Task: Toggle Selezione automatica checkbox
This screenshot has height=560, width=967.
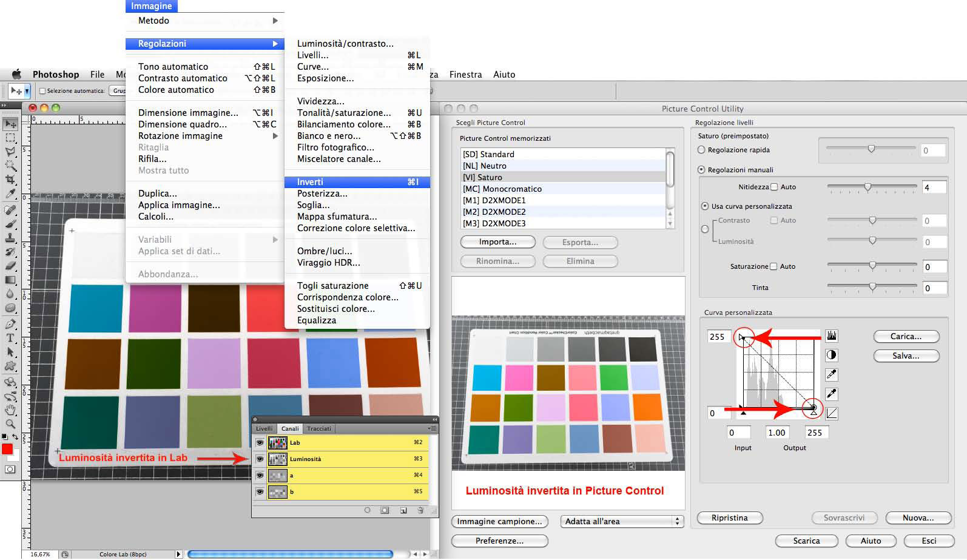Action: [42, 91]
